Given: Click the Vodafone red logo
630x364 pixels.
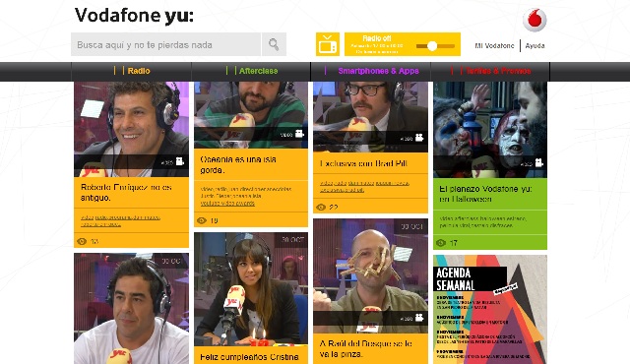Looking at the screenshot, I should point(535,20).
